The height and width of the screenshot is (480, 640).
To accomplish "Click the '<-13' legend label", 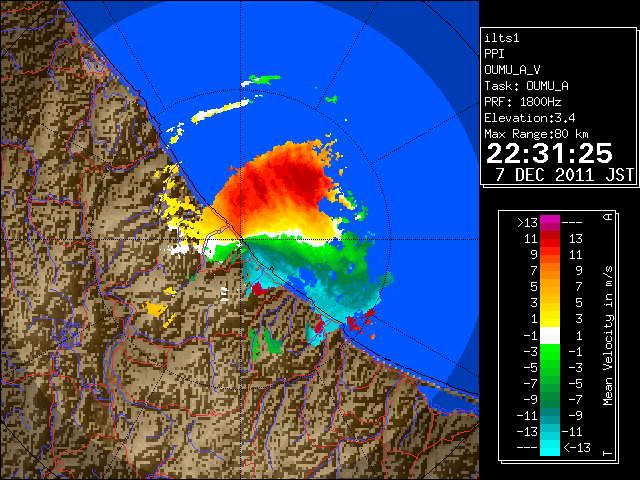I will tap(577, 448).
